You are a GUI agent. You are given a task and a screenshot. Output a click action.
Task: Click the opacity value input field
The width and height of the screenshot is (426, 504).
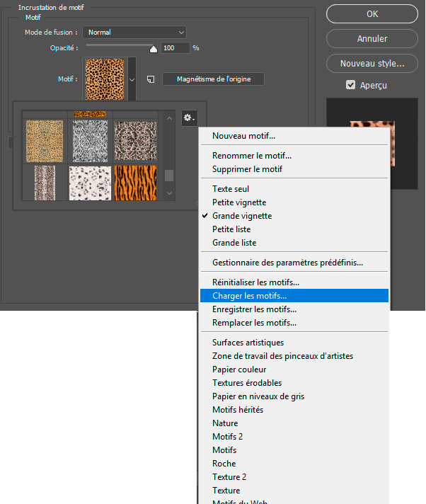coord(175,48)
